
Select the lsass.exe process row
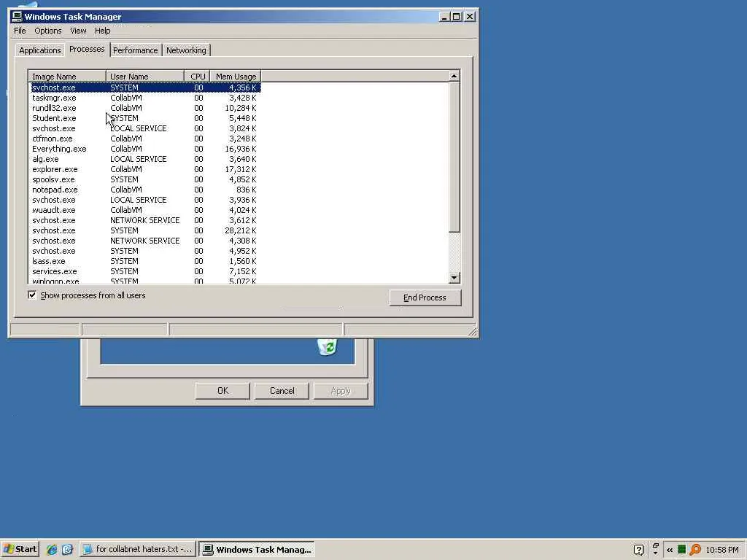[144, 261]
